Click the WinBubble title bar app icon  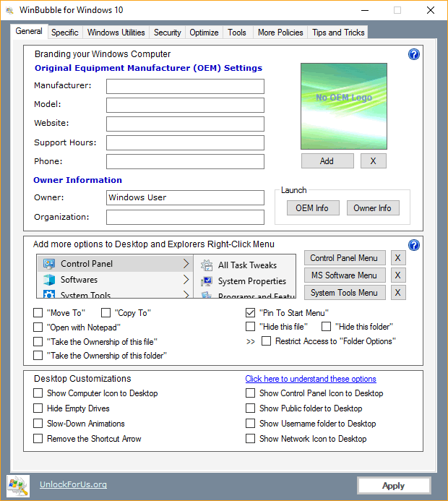[x=10, y=10]
